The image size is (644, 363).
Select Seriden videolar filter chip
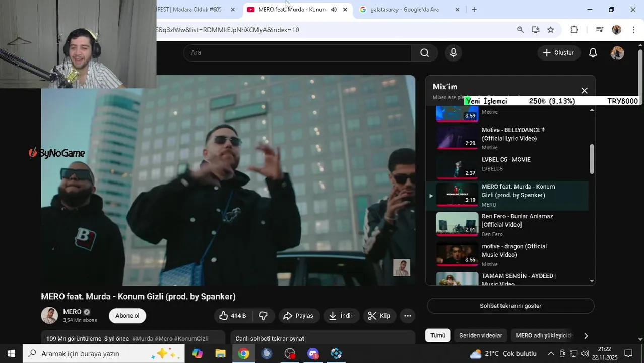(x=480, y=335)
